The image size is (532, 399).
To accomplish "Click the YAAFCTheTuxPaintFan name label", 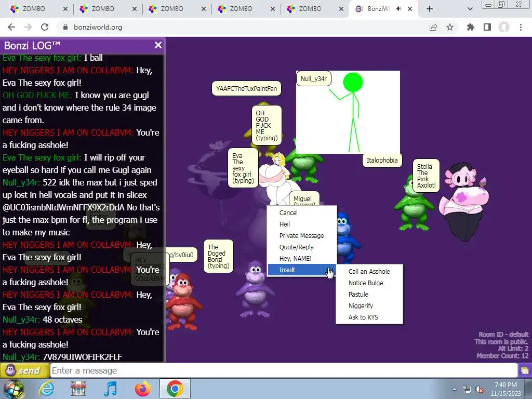I will 246,88.
